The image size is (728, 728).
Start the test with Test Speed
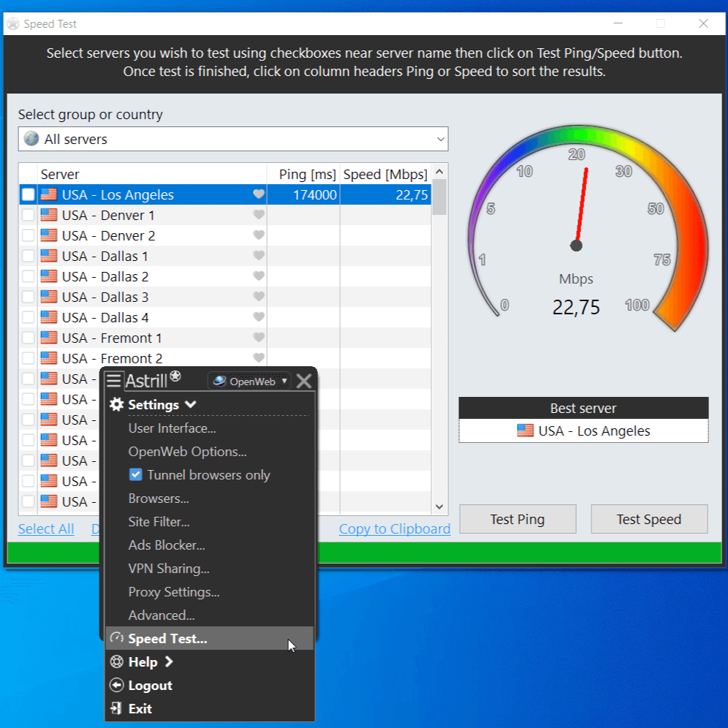649,519
